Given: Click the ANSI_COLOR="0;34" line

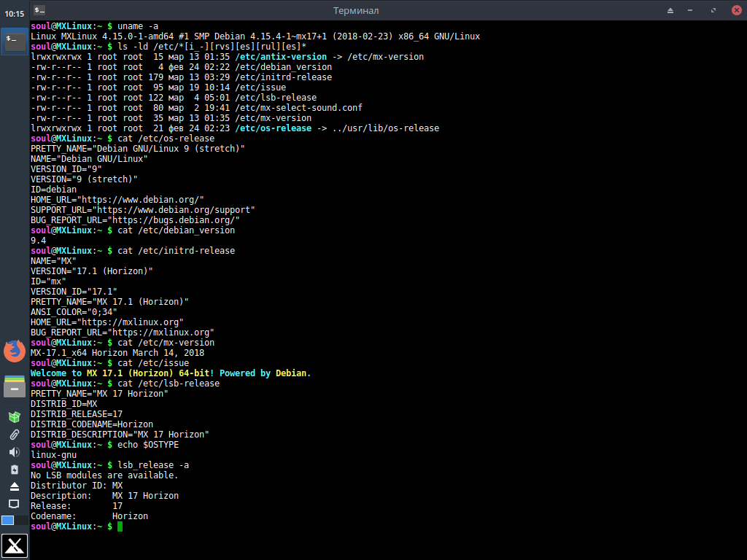Looking at the screenshot, I should click(x=74, y=312).
